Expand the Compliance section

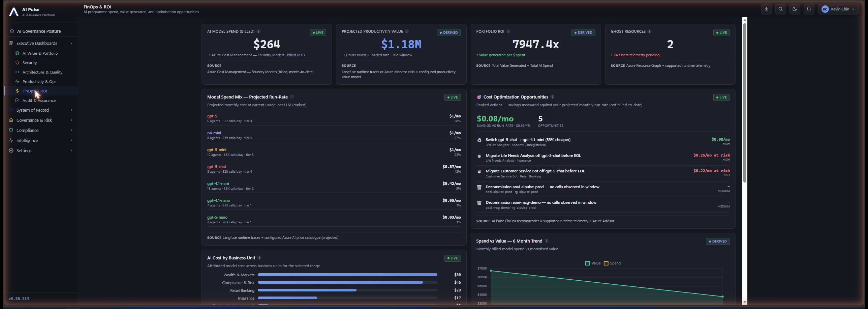tap(40, 130)
